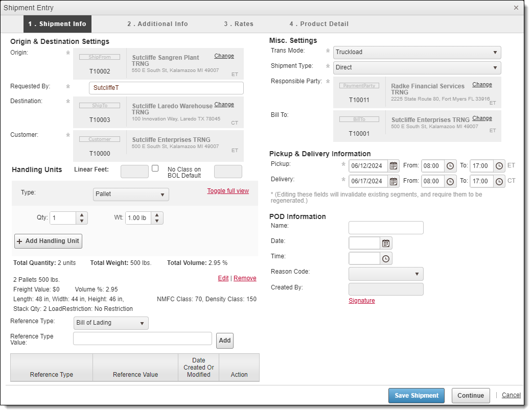Click the Delivery From time clock icon
Viewport: 532px width, 413px height.
(x=450, y=181)
